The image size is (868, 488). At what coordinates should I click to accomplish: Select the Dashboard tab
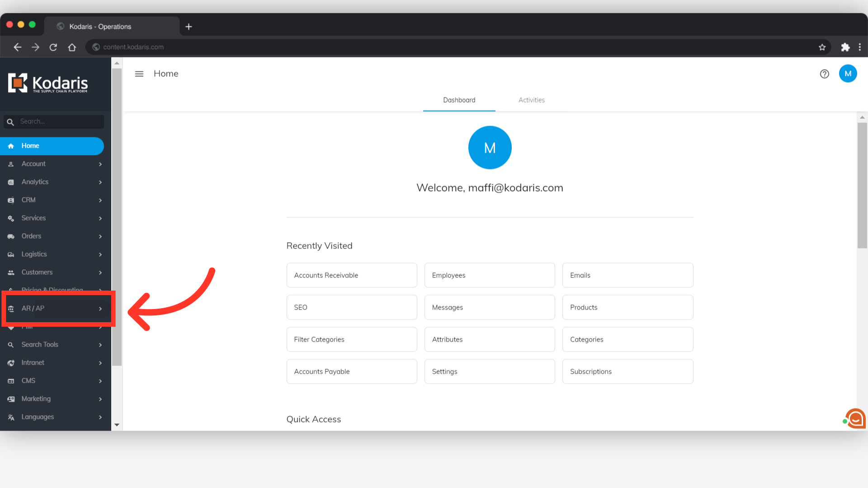coord(459,100)
